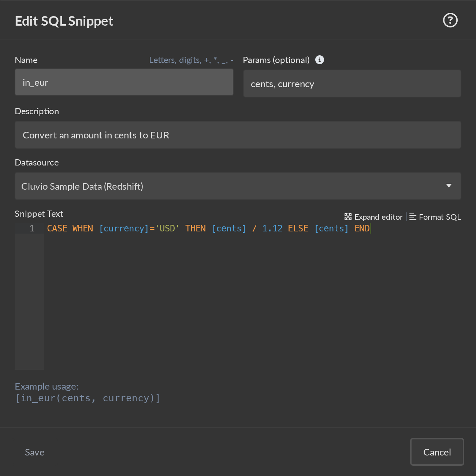Place cursor after END in snippet editor

371,228
